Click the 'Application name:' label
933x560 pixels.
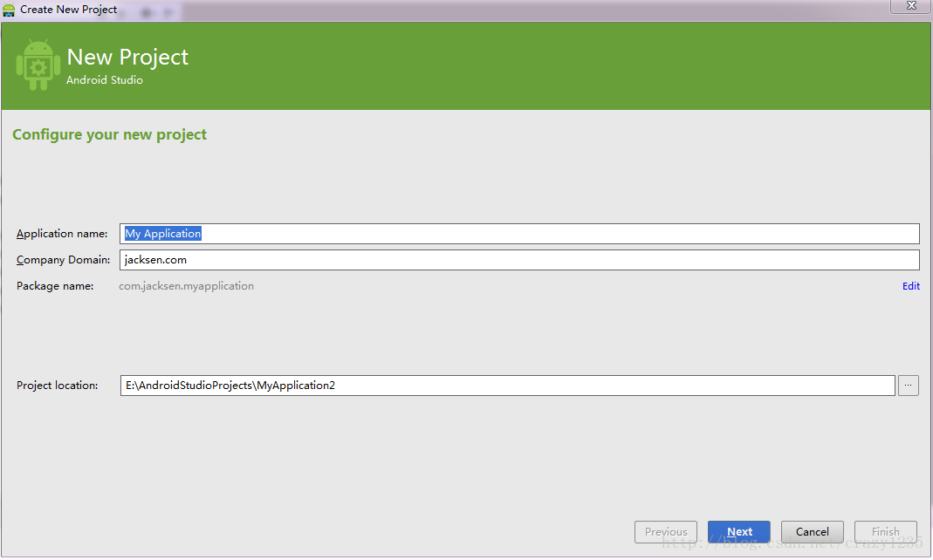point(62,234)
